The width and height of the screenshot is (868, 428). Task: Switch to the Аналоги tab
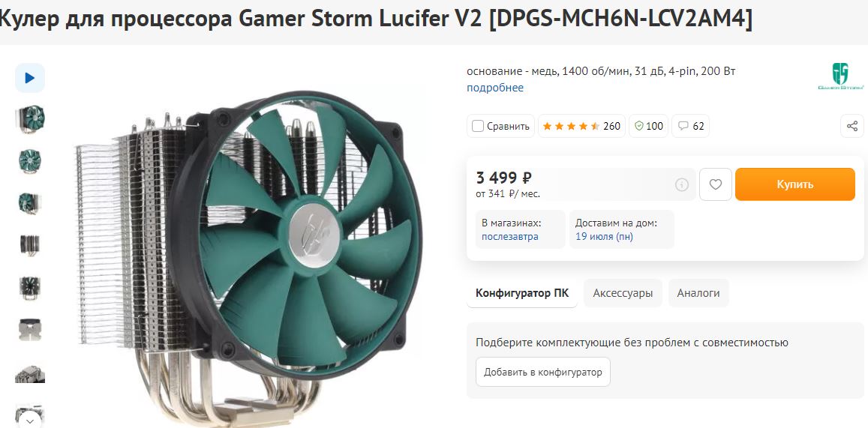tap(698, 293)
